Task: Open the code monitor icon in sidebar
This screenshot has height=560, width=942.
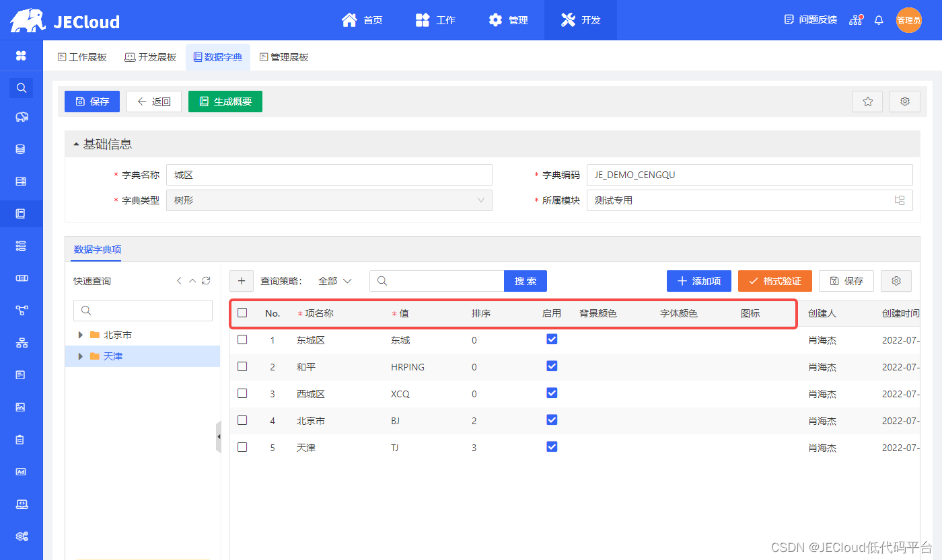Action: [x=21, y=504]
